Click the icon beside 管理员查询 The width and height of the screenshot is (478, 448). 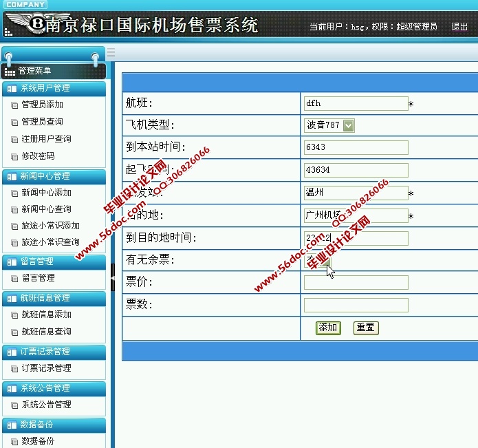tap(14, 122)
